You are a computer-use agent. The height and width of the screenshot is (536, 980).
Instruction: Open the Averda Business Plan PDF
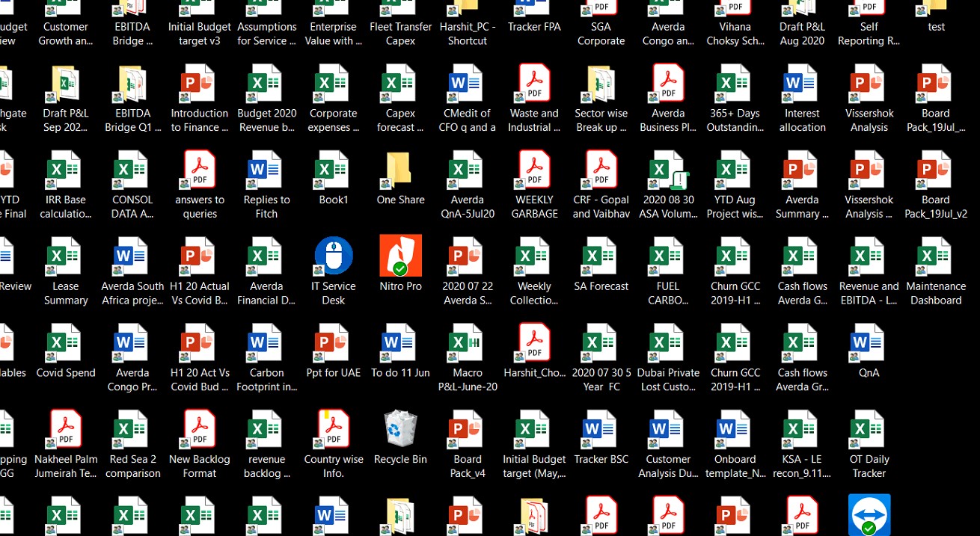tap(668, 82)
